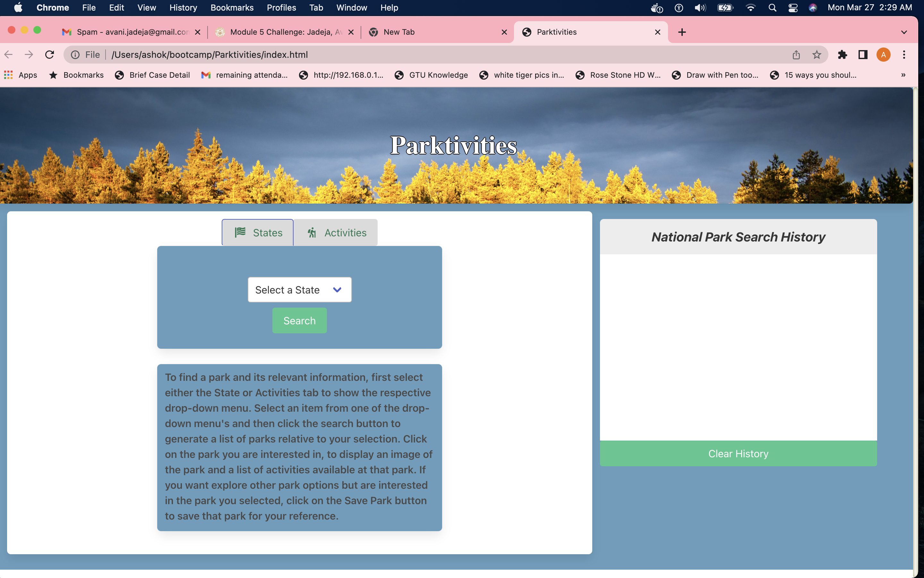The height and width of the screenshot is (578, 924).
Task: Open the File menu
Action: click(89, 8)
